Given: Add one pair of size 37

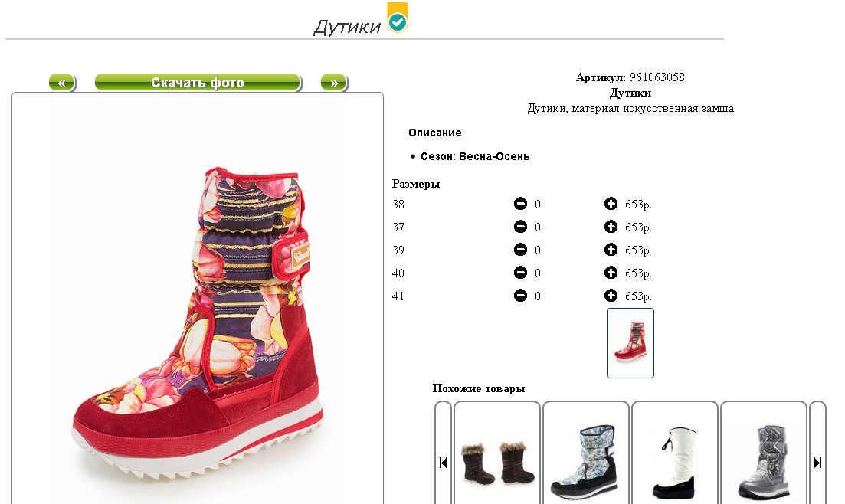Looking at the screenshot, I should coord(611,227).
